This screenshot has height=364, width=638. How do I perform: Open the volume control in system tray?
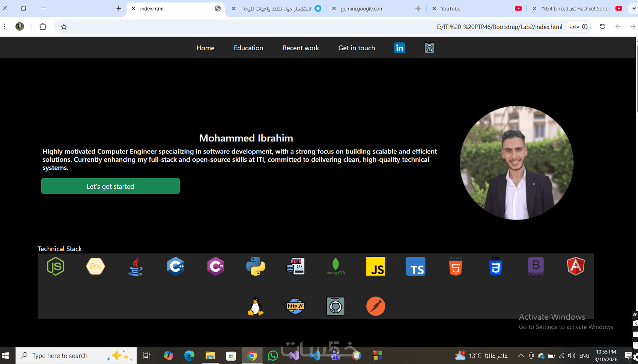pos(572,356)
